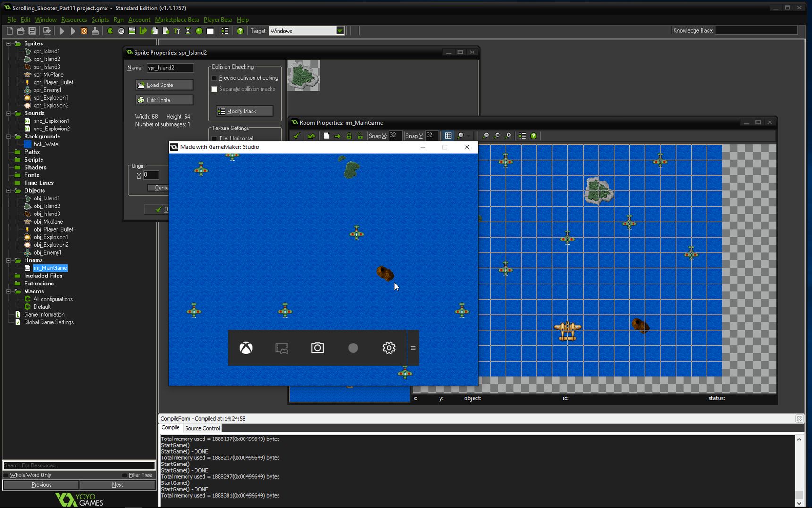The width and height of the screenshot is (812, 508).
Task: Click the Next search button
Action: tap(118, 485)
